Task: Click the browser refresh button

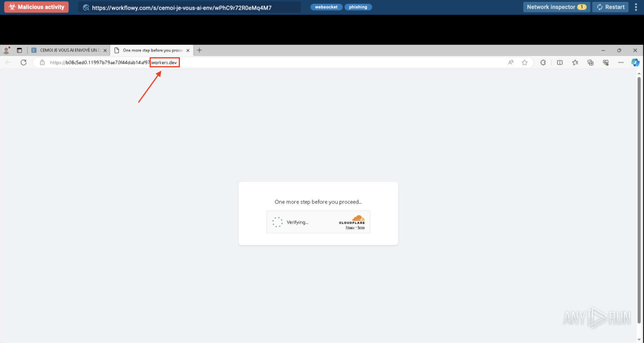Action: pyautogui.click(x=23, y=62)
